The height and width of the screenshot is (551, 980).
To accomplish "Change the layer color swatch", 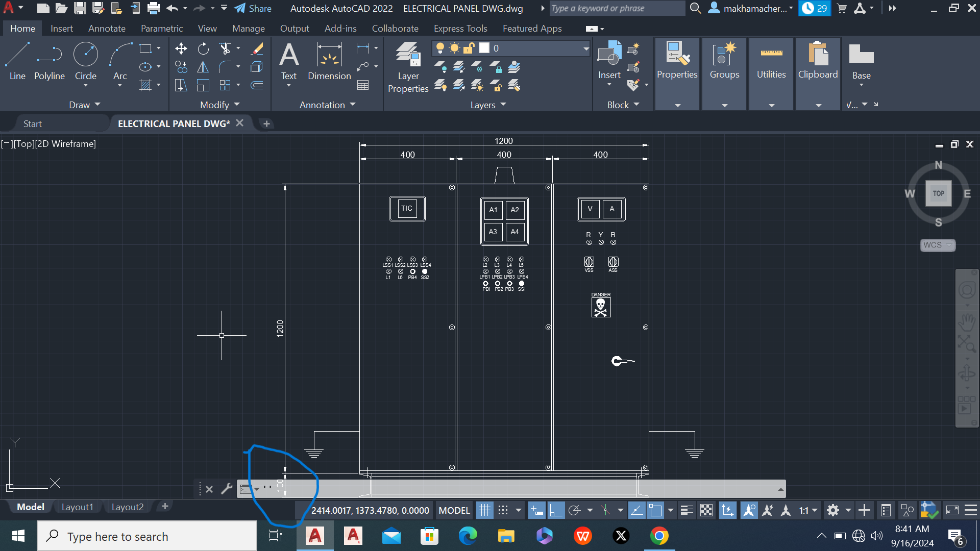I will (x=484, y=47).
